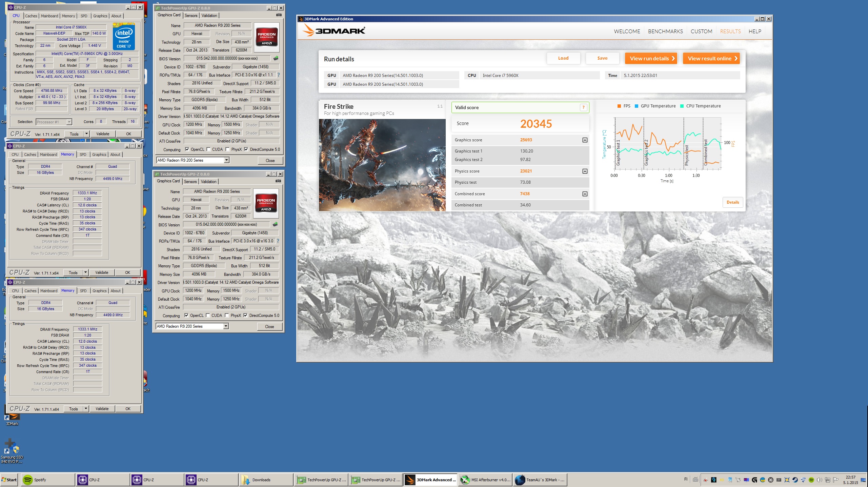Screen dimensions: 868x487
Task: Open TeamAU's 3DMark browser taskbar button
Action: (x=540, y=480)
